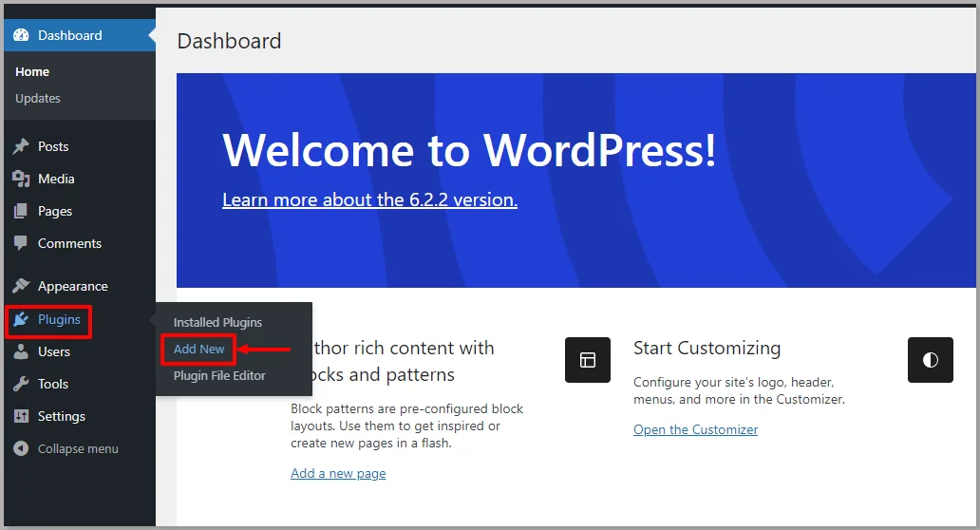This screenshot has height=530, width=980.
Task: Click the Pages document icon
Action: tap(21, 211)
